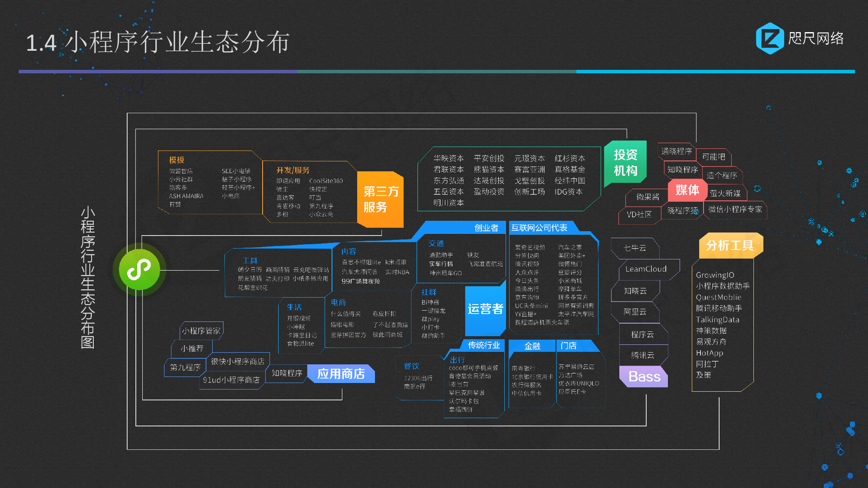Screen dimensions: 868x488
Task: Click 华映资本 in investors list
Action: [449, 158]
